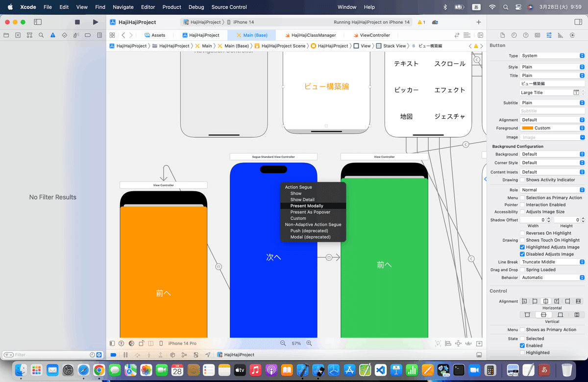The image size is (588, 382).
Task: Toggle Selection as Primary Action checkbox
Action: point(522,198)
